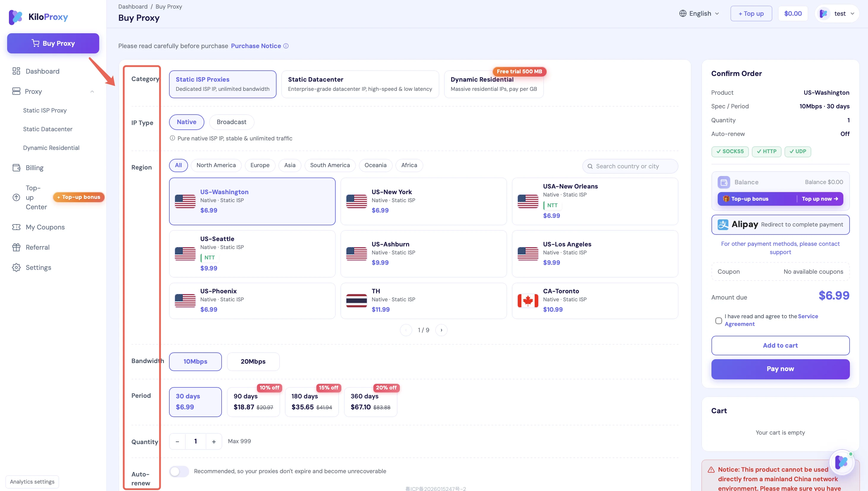Image resolution: width=868 pixels, height=491 pixels.
Task: Open the Service Agreement link
Action: coord(771,320)
